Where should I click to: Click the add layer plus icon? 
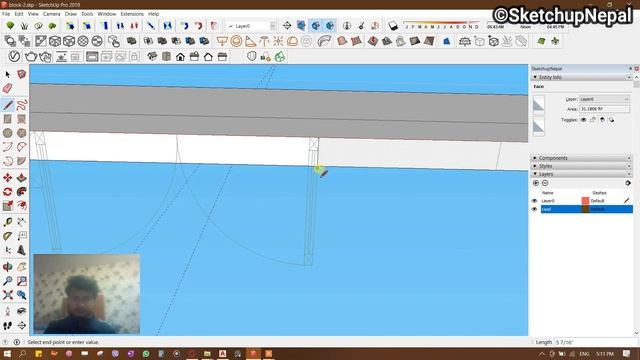pyautogui.click(x=536, y=183)
